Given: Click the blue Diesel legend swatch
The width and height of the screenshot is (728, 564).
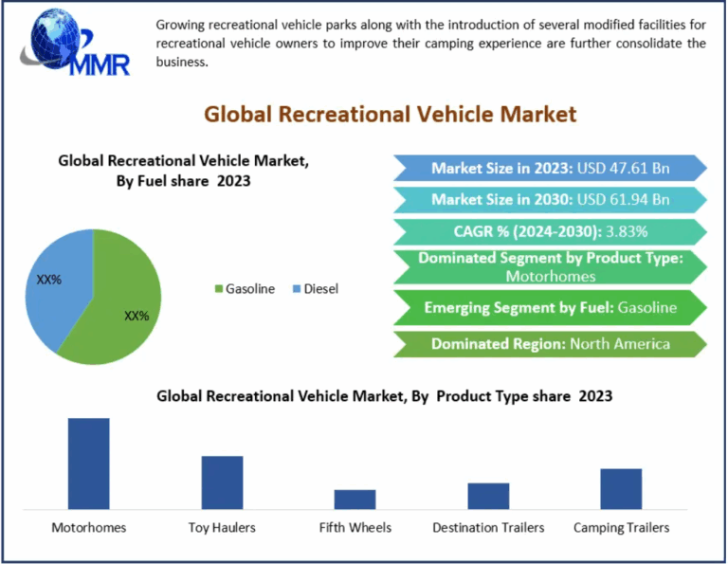Looking at the screenshot, I should click(x=296, y=289).
